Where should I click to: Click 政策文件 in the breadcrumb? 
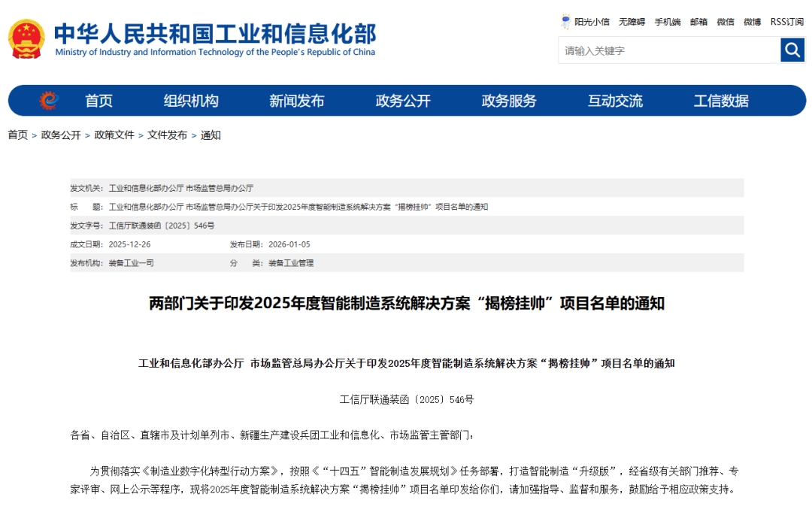[x=114, y=135]
